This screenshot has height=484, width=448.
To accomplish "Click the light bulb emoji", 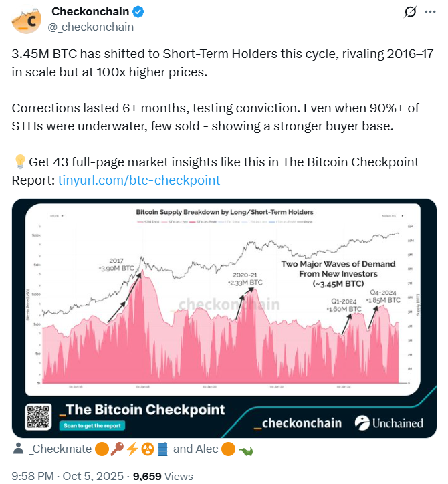I will coord(20,162).
